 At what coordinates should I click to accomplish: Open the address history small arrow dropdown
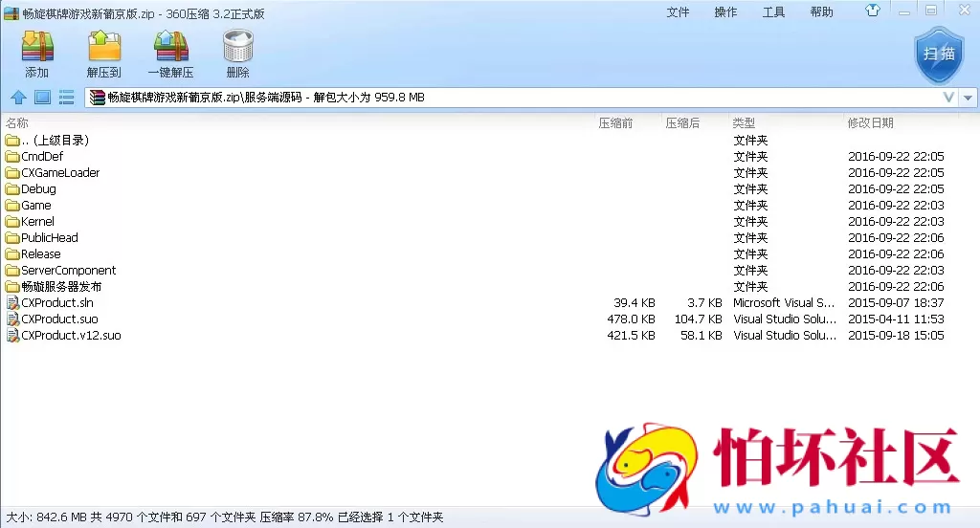[968, 99]
